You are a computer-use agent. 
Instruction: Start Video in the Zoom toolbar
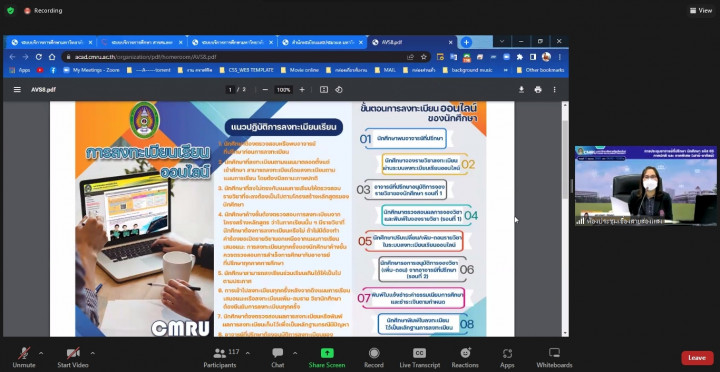[73, 354]
